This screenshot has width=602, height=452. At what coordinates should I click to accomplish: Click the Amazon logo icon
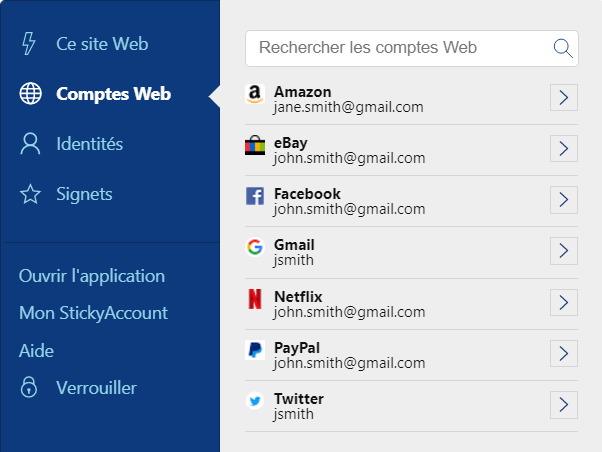[255, 94]
